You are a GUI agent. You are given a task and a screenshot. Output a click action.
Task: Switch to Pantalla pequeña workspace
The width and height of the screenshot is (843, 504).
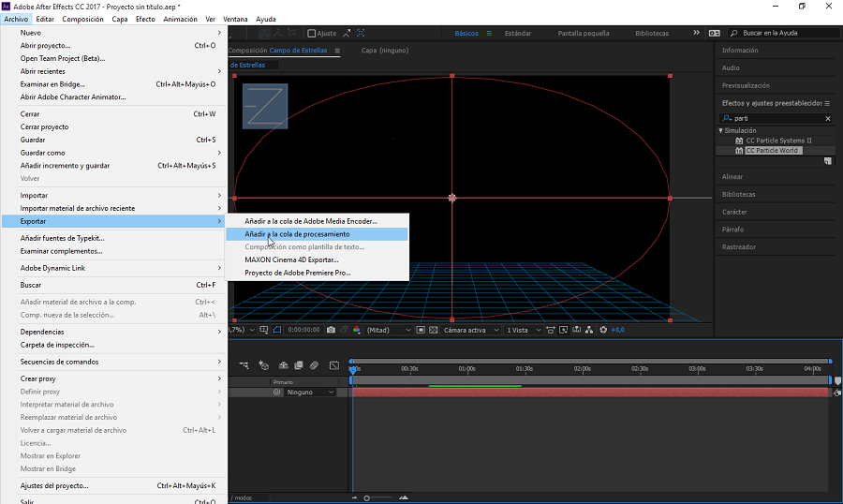pyautogui.click(x=584, y=34)
